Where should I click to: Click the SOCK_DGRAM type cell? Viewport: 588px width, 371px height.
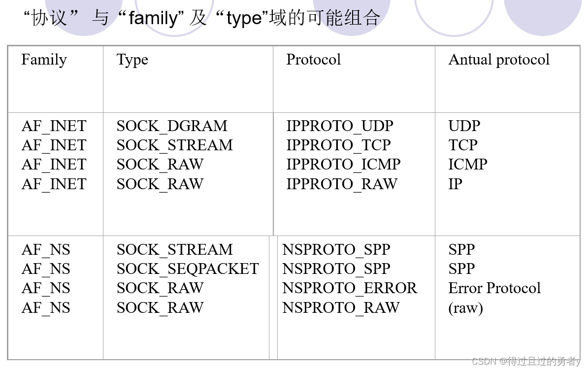coord(172,126)
